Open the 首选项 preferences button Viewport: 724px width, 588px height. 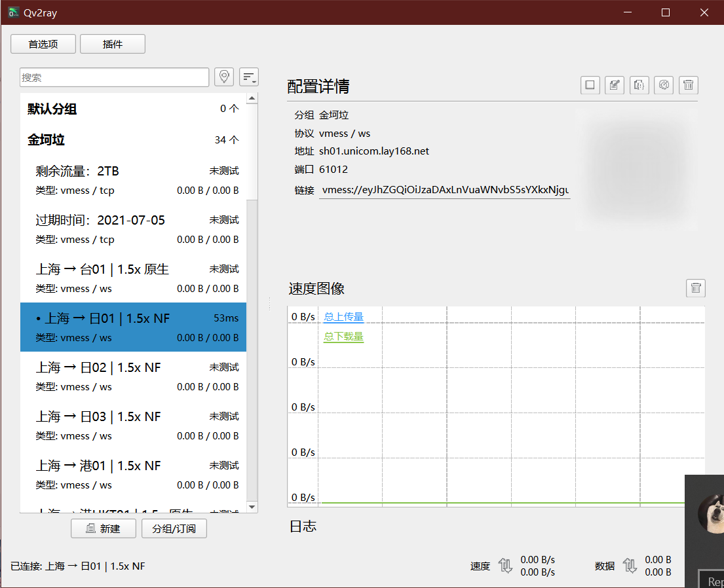coord(43,44)
